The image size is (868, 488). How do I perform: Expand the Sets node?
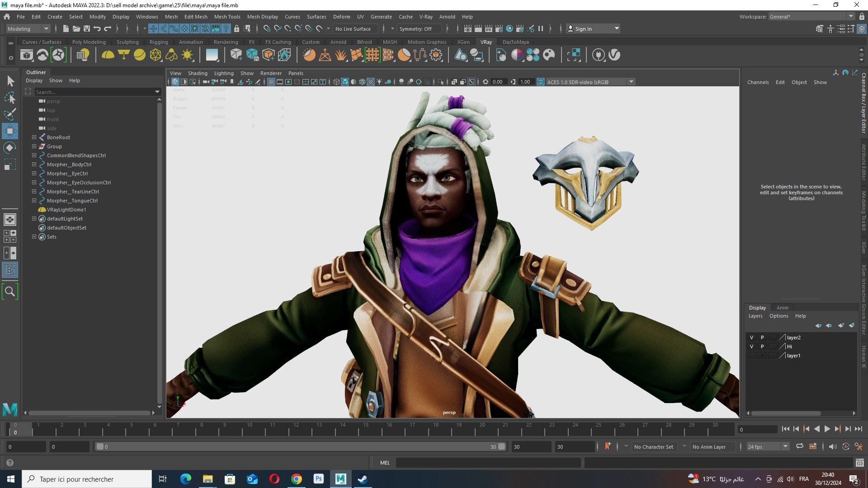tap(34, 237)
